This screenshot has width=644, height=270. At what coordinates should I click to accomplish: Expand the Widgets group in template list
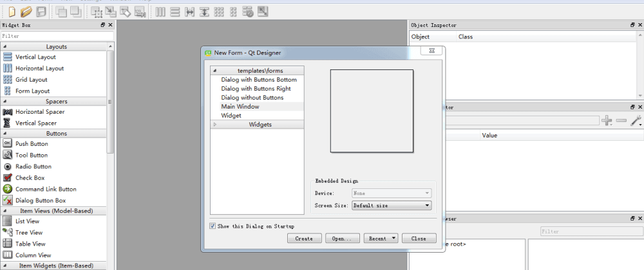point(215,125)
